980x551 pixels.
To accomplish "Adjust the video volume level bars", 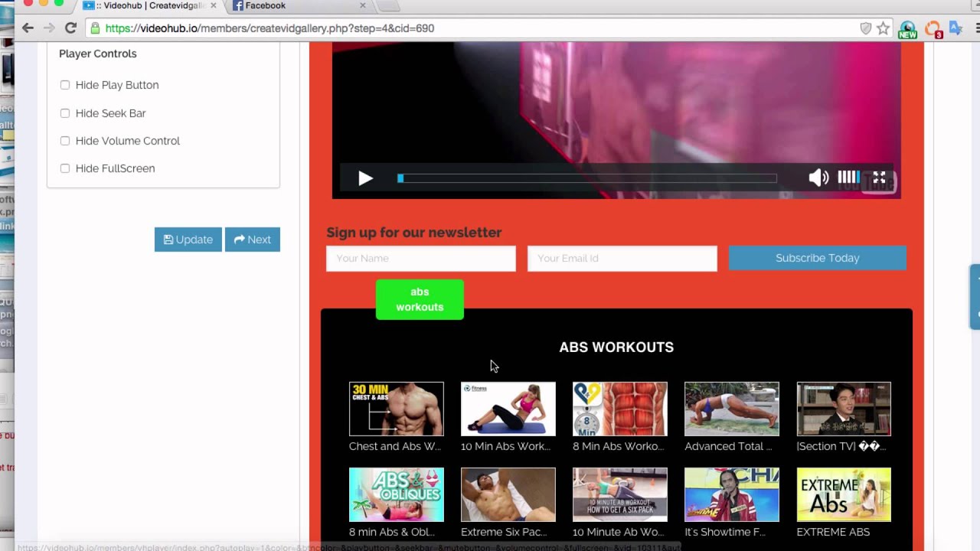I will [848, 178].
